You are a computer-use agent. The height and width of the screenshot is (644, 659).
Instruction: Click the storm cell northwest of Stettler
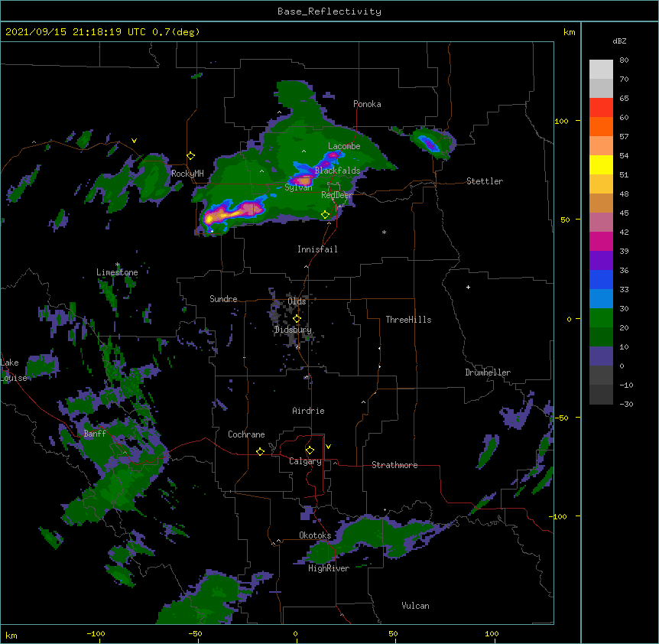tap(433, 143)
